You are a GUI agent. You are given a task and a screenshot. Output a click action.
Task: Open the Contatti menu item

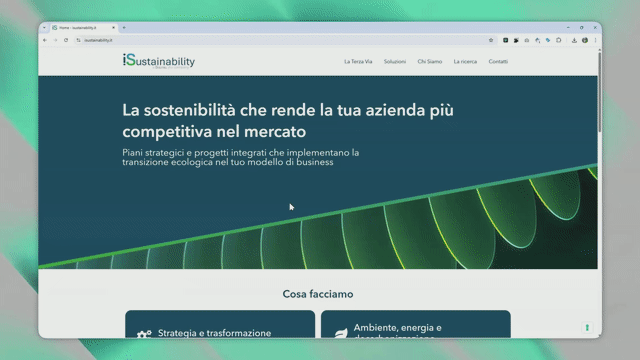(498, 61)
